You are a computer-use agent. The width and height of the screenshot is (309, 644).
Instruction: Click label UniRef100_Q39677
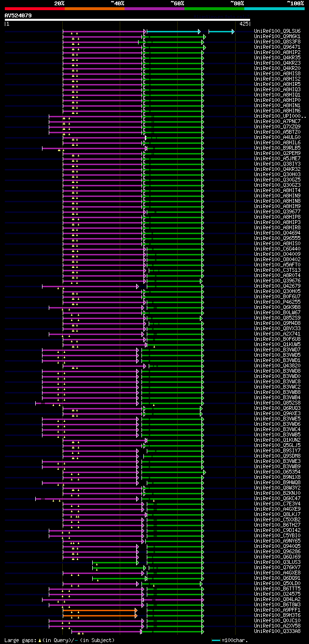tap(277, 212)
